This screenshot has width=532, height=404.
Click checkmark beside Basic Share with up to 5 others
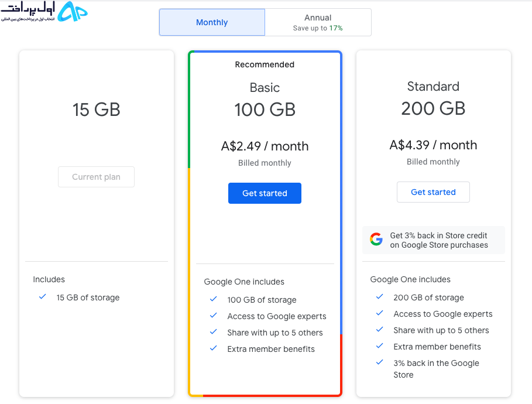214,331
